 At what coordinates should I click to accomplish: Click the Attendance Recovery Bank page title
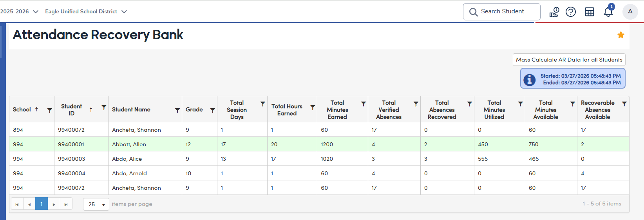pyautogui.click(x=98, y=35)
